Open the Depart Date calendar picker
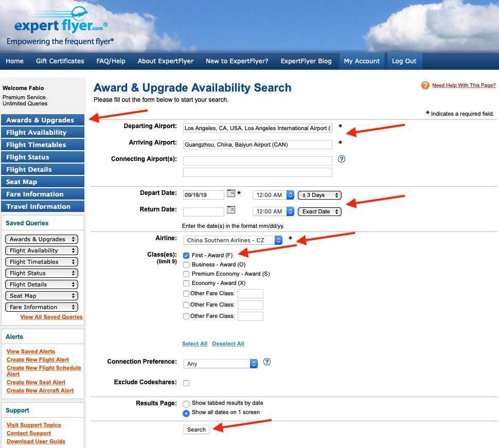The width and height of the screenshot is (499, 448). (x=231, y=193)
